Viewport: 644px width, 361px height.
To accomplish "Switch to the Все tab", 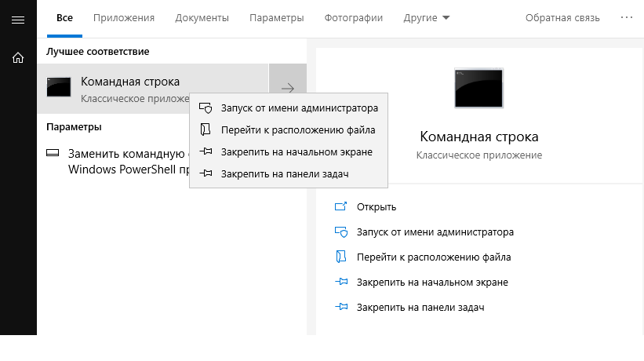I will click(64, 18).
